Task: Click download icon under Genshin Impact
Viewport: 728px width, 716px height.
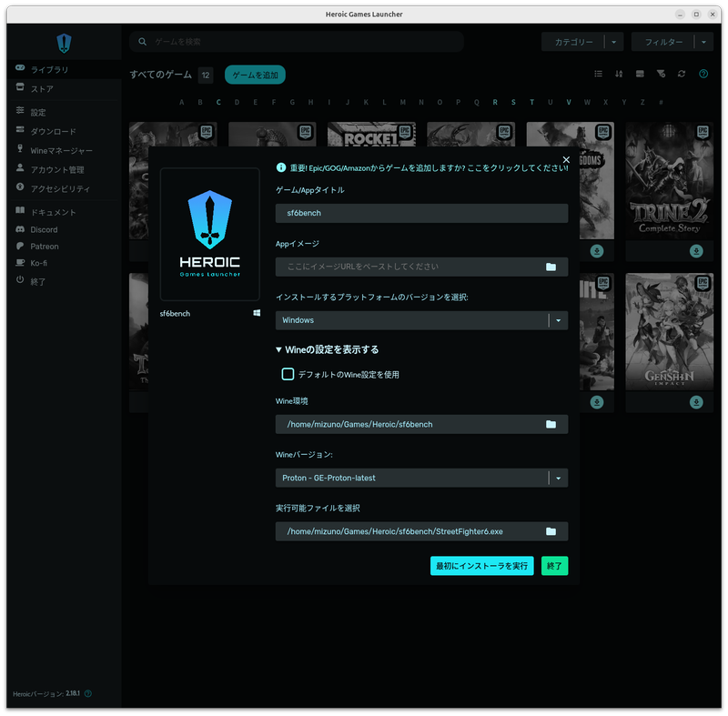Action: pos(696,402)
